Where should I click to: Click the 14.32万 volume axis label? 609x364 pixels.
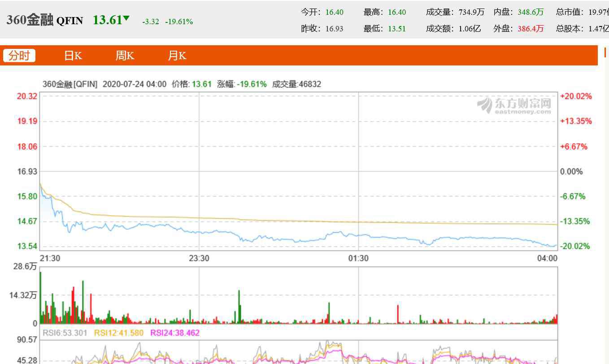23,295
